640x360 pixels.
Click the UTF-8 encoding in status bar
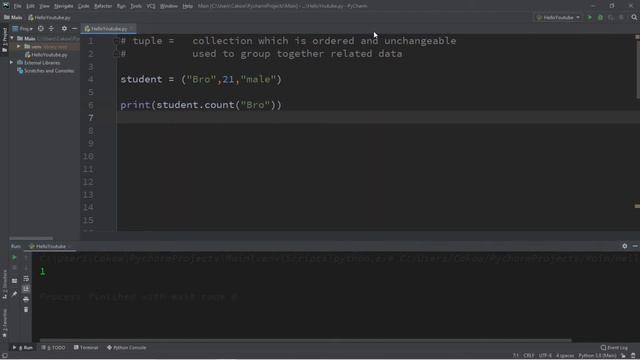tap(545, 356)
